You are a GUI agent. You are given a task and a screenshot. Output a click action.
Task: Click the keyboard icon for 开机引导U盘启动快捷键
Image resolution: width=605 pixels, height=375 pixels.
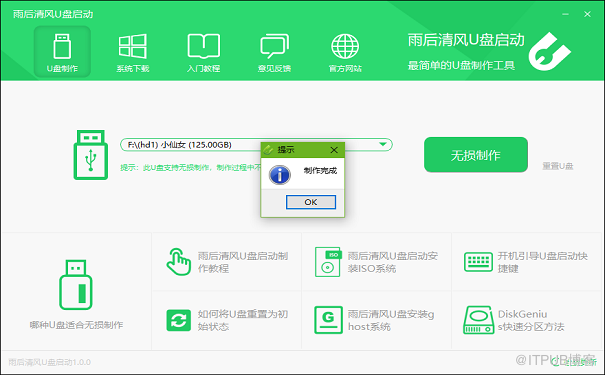(x=478, y=262)
